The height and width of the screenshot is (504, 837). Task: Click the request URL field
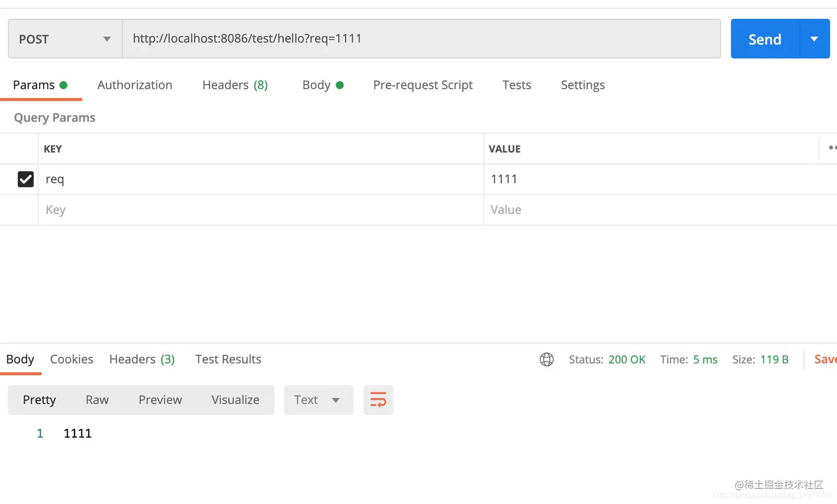[421, 39]
